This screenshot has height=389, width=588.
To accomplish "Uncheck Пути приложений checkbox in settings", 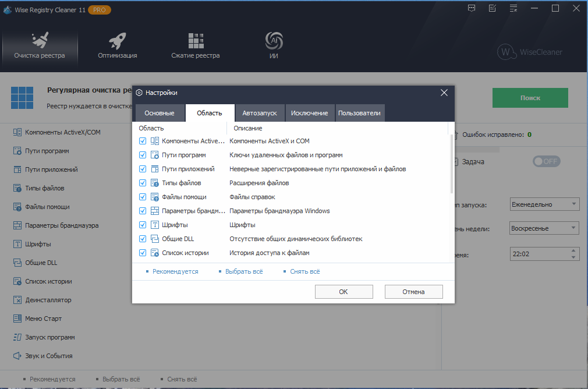I will (x=143, y=169).
